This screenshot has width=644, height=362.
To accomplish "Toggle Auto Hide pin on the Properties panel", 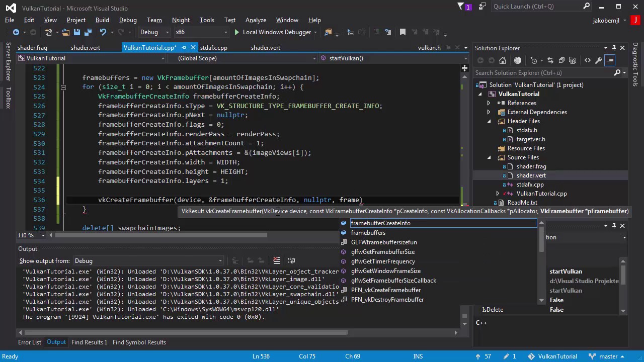I will click(x=614, y=226).
